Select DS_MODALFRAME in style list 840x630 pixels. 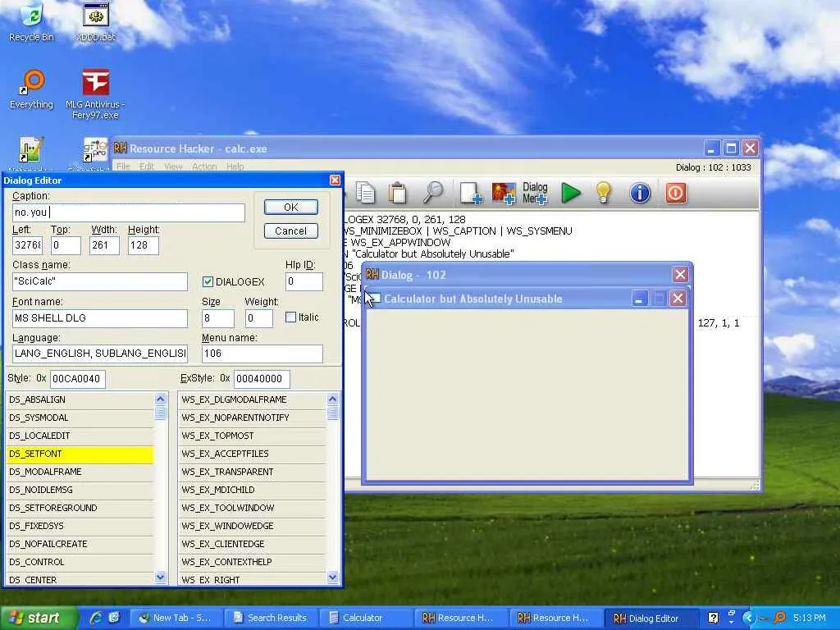pos(80,472)
